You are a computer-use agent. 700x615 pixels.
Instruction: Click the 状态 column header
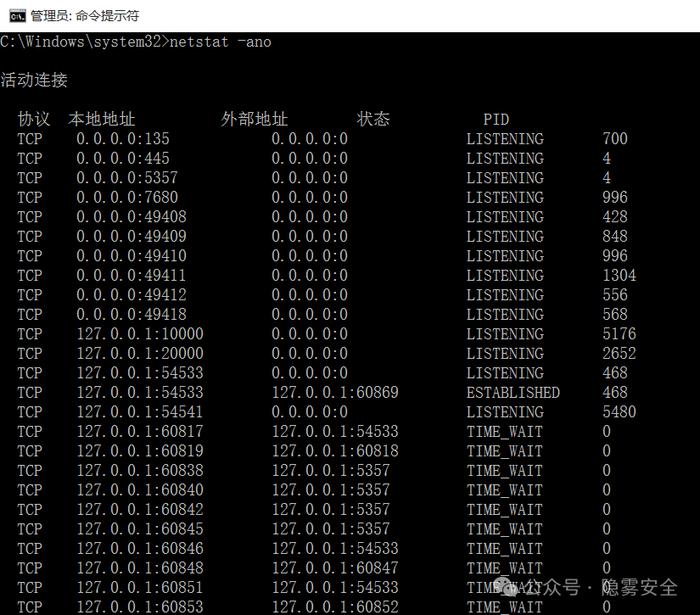click(x=373, y=119)
